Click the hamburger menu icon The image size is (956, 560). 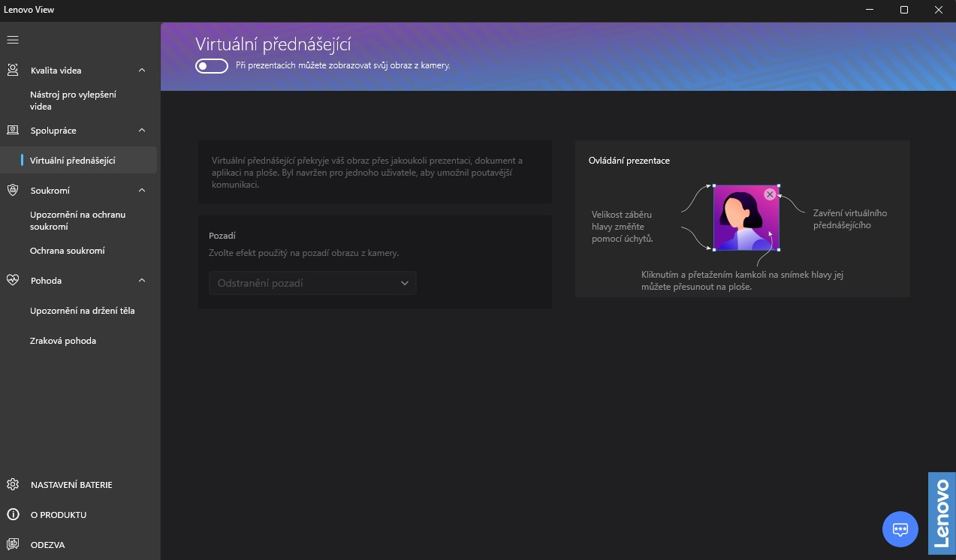coord(13,40)
